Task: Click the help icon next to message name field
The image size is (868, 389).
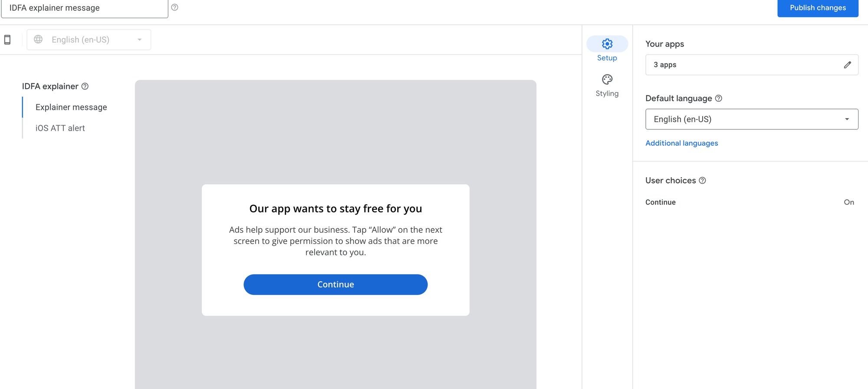Action: tap(174, 7)
